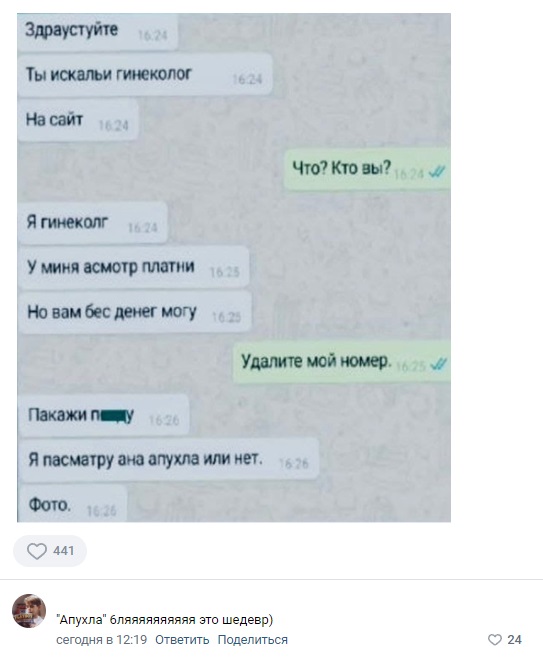Screen dimensions: 543x658
Task: Click Ответить under the comment
Action: (182, 640)
